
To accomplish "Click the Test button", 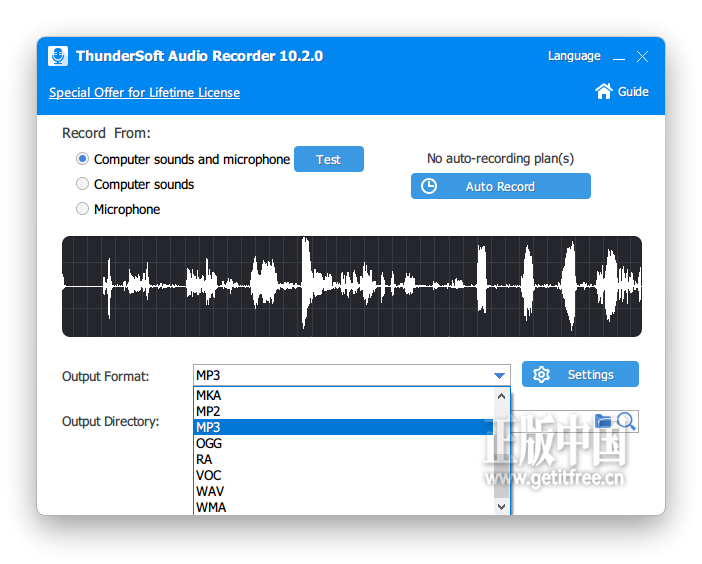I will click(x=329, y=159).
